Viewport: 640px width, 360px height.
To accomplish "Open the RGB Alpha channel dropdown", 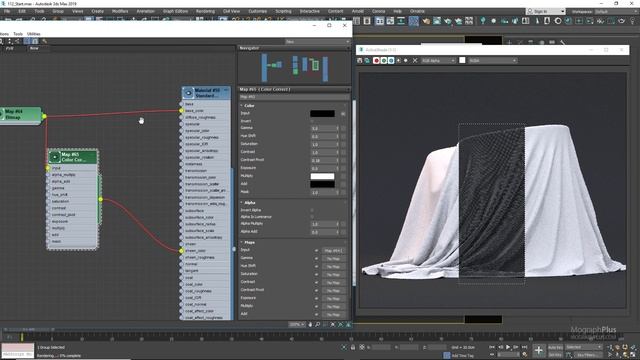I will point(438,60).
